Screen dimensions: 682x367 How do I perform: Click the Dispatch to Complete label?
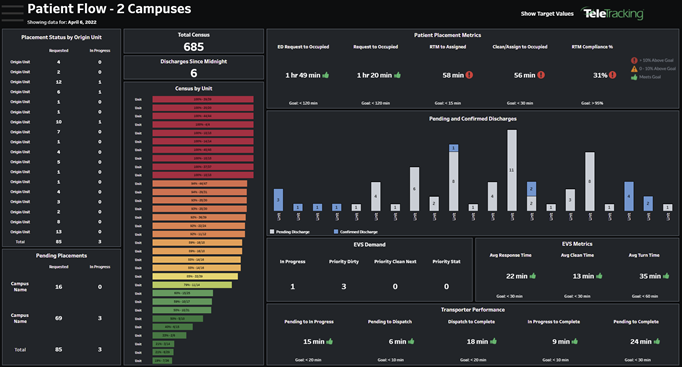(471, 322)
